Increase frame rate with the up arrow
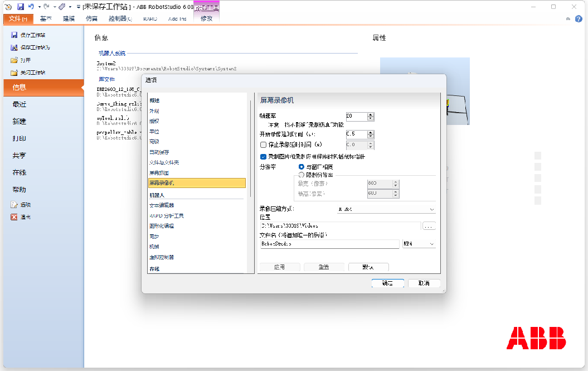This screenshot has width=588, height=371. click(x=371, y=114)
